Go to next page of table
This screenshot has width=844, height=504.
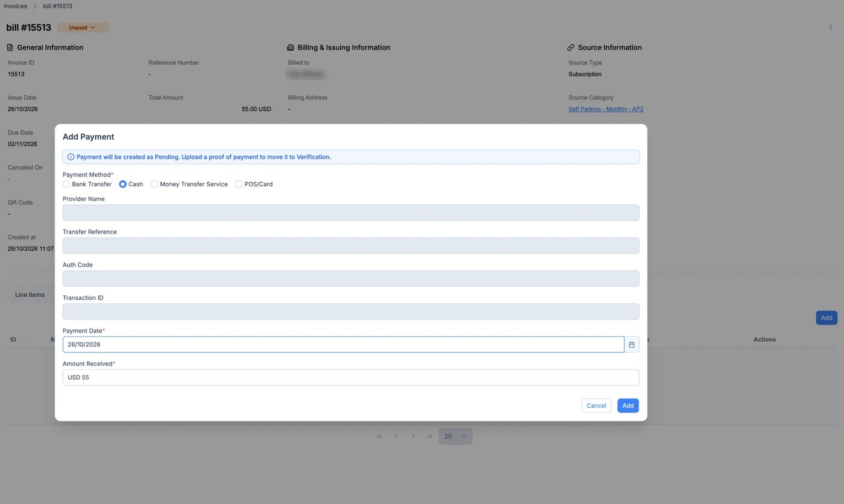tap(413, 436)
